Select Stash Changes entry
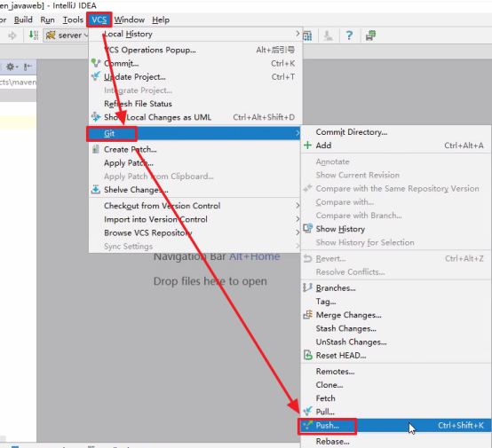Image resolution: width=492 pixels, height=448 pixels. (x=396, y=328)
